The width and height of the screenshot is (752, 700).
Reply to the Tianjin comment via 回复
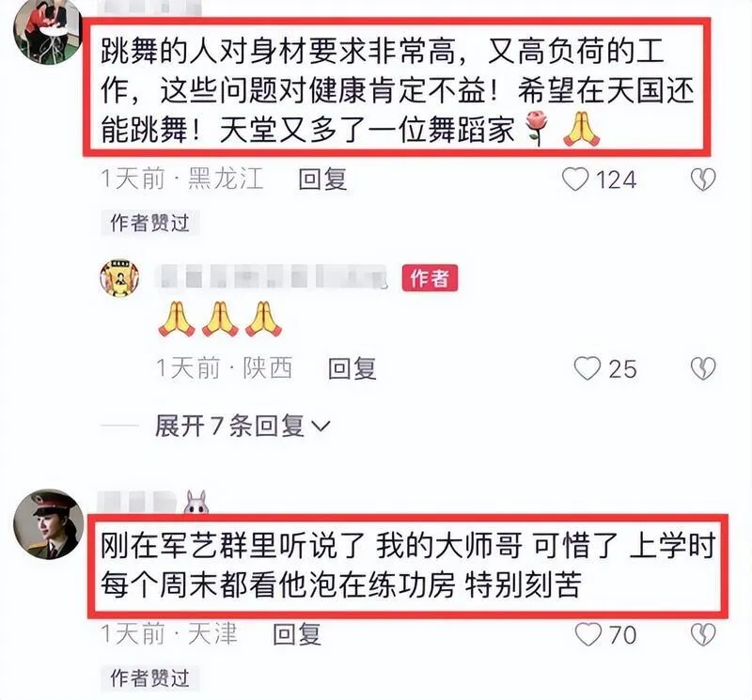[x=297, y=634]
